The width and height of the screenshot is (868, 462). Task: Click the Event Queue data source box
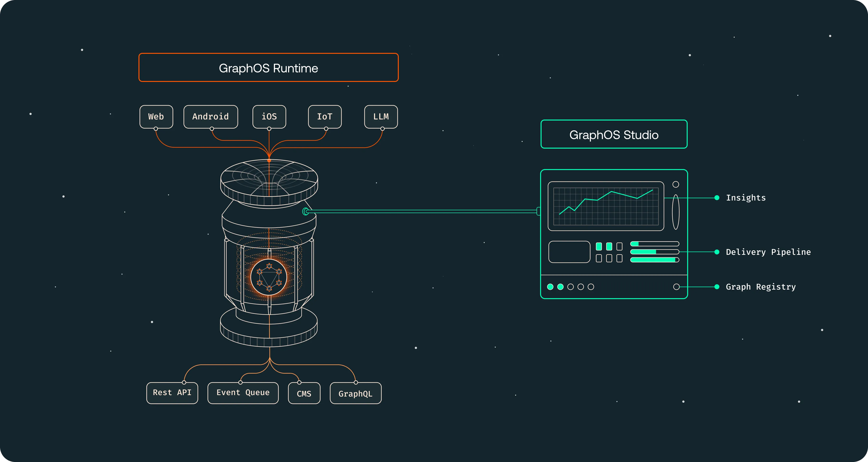243,393
